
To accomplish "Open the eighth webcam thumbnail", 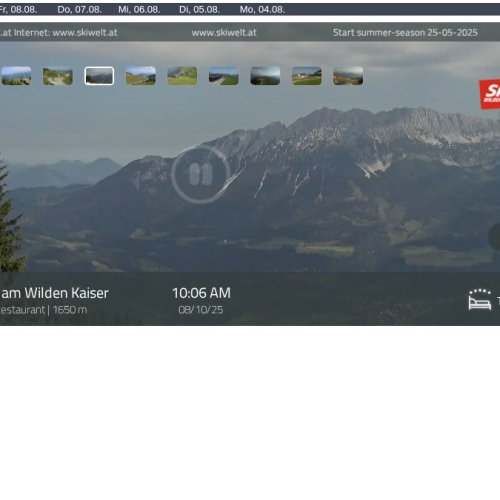I will (307, 76).
